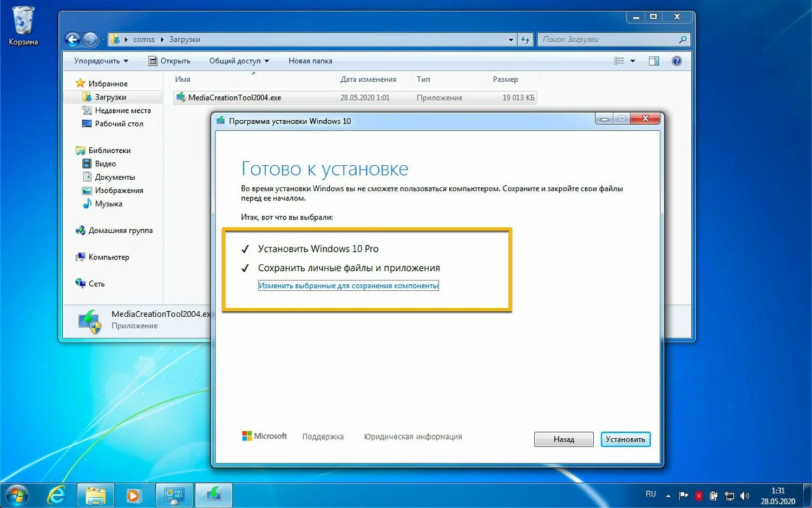
Task: Open Explorer help question mark
Action: pos(677,61)
